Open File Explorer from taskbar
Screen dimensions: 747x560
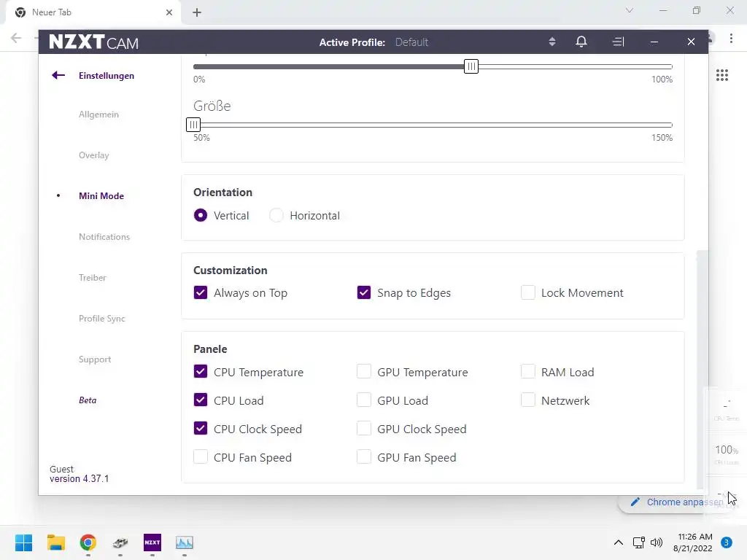[55, 542]
